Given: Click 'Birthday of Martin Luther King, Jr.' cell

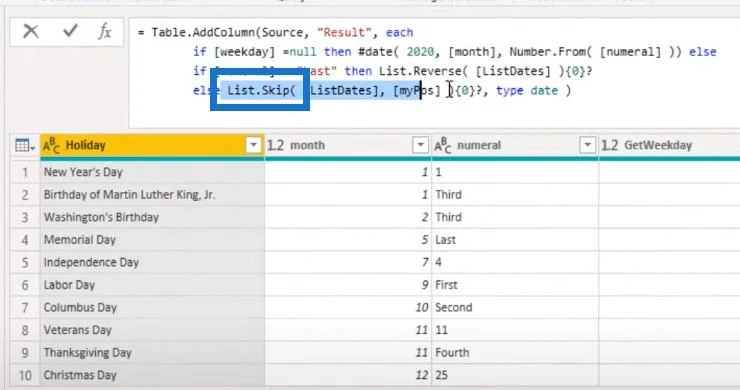Looking at the screenshot, I should pos(152,195).
